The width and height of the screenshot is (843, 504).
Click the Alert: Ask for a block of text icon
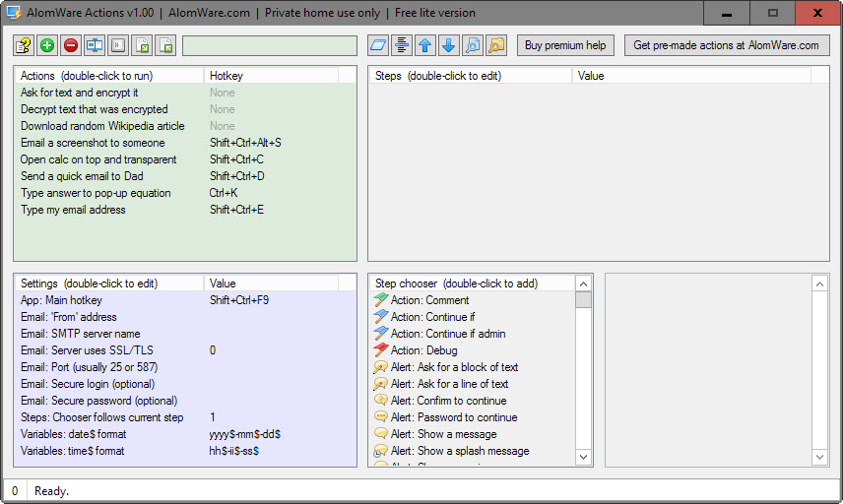381,367
